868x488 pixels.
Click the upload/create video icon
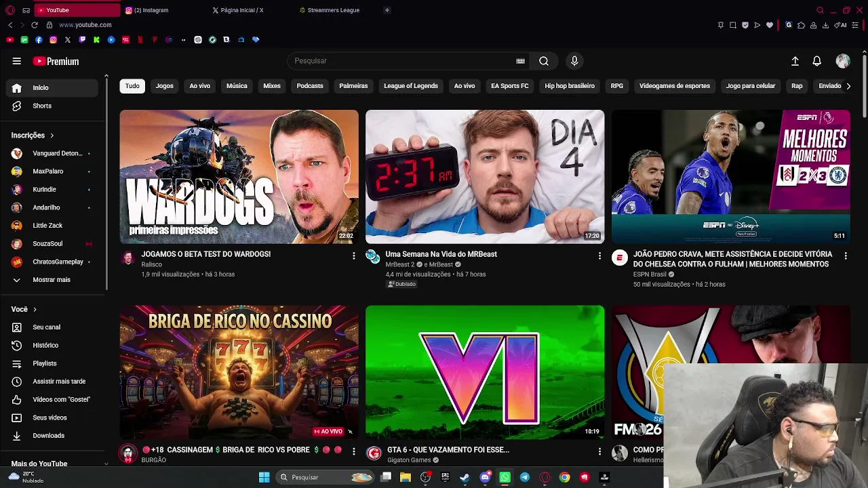(x=795, y=61)
